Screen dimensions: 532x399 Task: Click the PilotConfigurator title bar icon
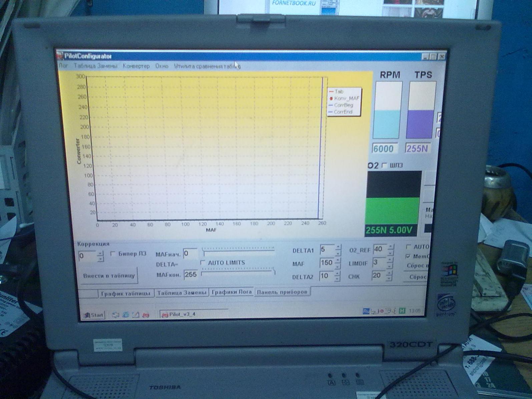pyautogui.click(x=60, y=55)
